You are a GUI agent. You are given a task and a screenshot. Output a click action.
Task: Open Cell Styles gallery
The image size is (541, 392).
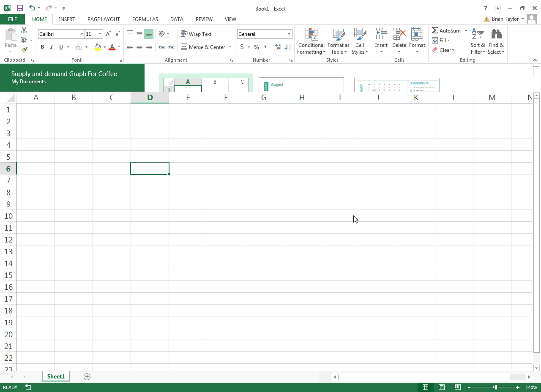click(x=360, y=41)
